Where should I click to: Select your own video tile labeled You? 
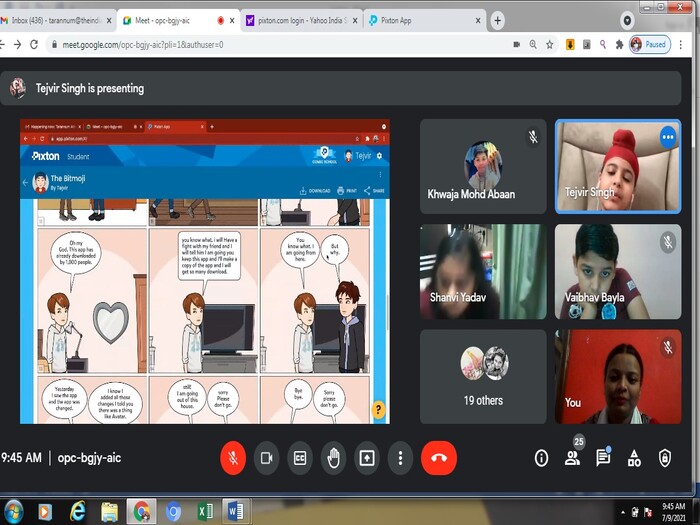(618, 377)
